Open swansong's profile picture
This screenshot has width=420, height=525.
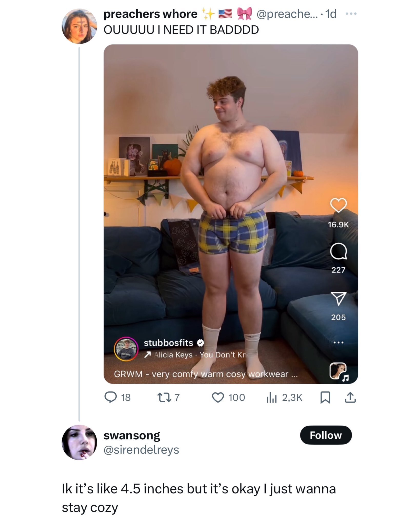79,442
